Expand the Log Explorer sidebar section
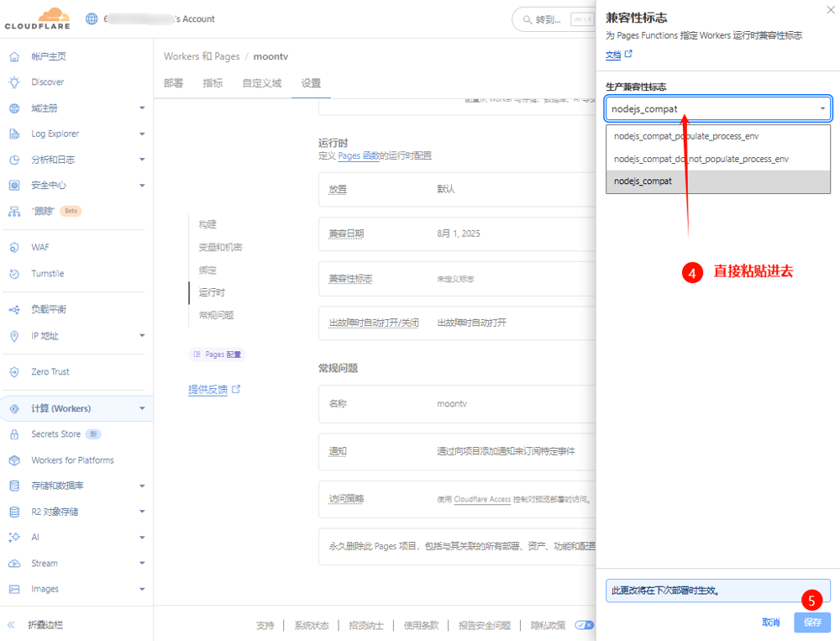Viewport: 840px width, 641px height. [x=142, y=134]
